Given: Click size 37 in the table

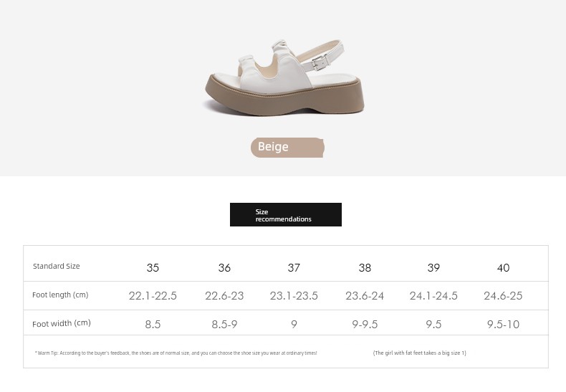Looking at the screenshot, I should tap(294, 268).
